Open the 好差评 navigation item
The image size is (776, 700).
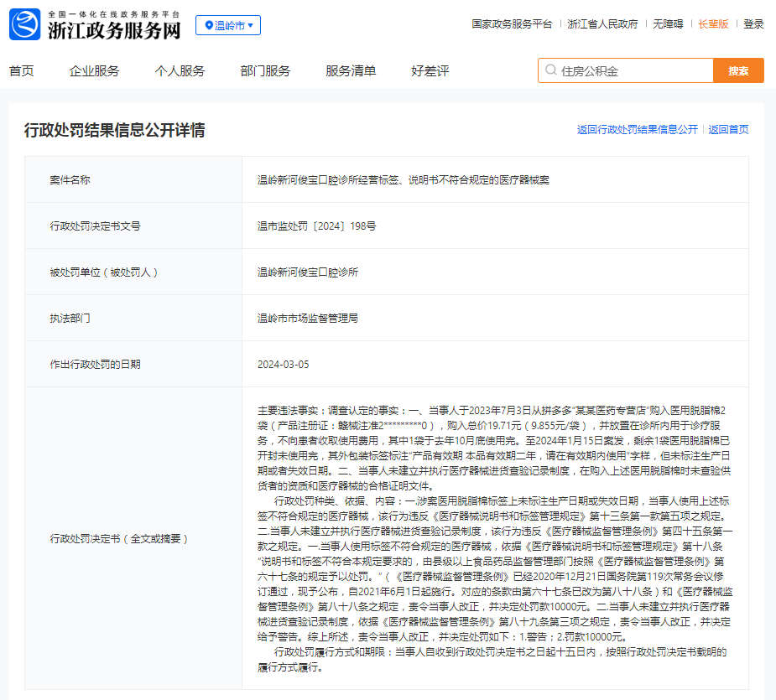pyautogui.click(x=430, y=70)
